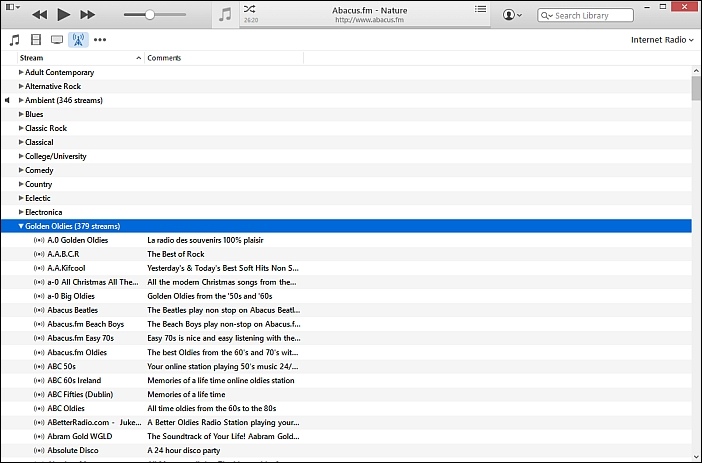Click the a-0 All Christmas stream icon
This screenshot has height=463, width=702.
click(x=39, y=282)
